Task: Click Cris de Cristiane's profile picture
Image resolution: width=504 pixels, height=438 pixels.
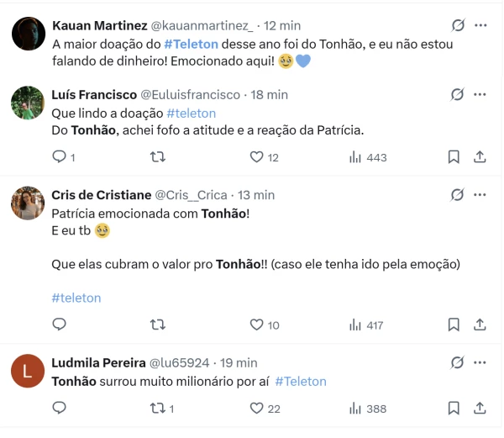Action: [28, 203]
